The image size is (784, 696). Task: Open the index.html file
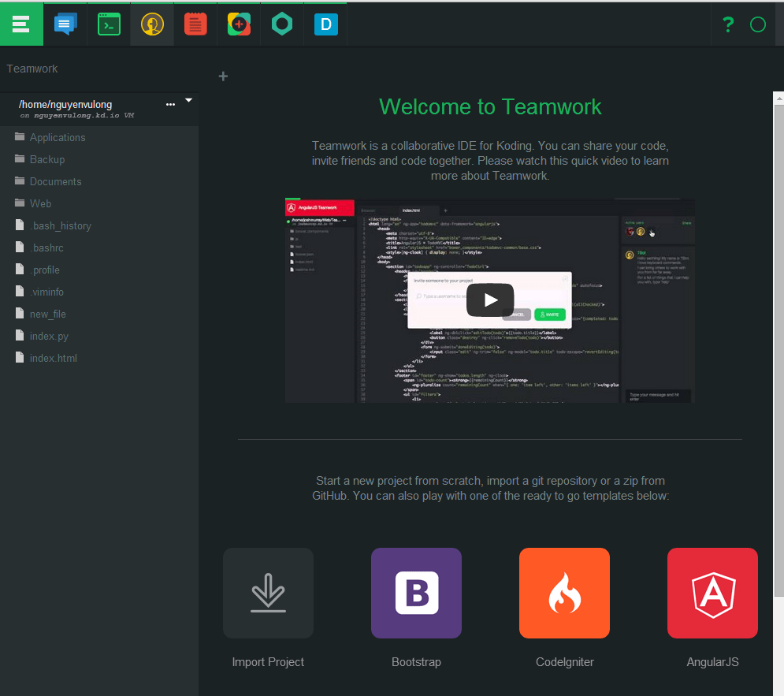tap(53, 358)
